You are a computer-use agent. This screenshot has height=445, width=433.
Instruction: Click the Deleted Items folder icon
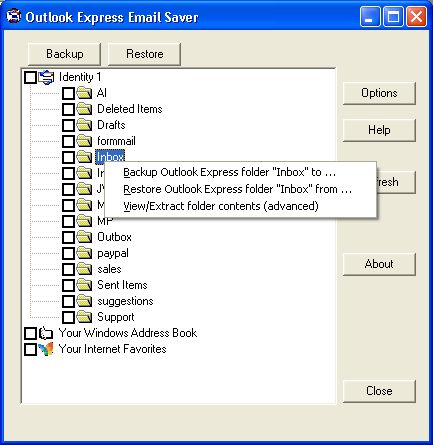(84, 109)
